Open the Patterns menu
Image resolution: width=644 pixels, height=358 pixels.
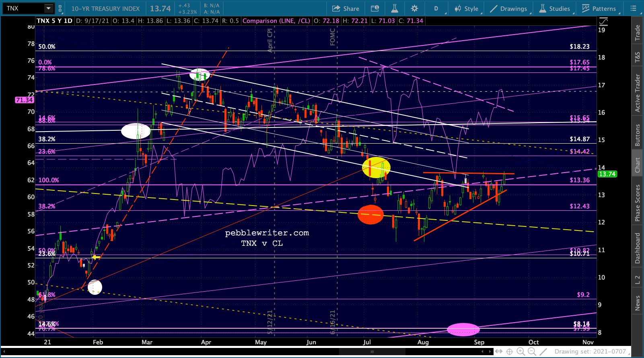pyautogui.click(x=599, y=8)
